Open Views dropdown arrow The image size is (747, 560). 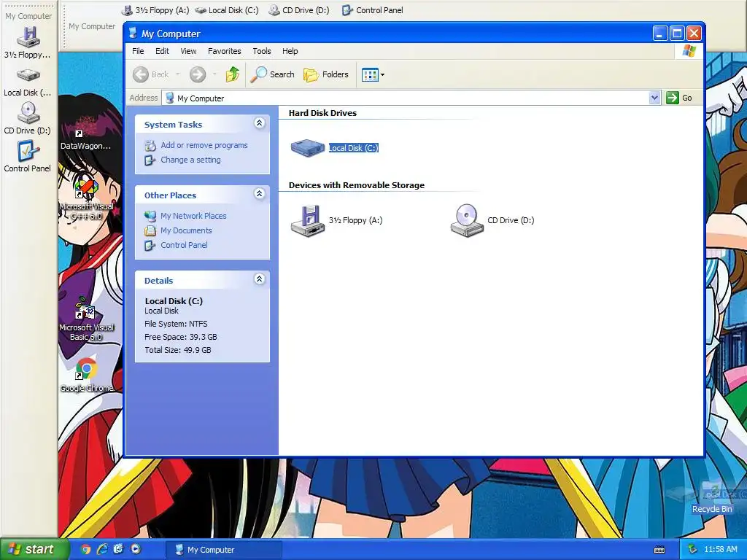pyautogui.click(x=382, y=75)
